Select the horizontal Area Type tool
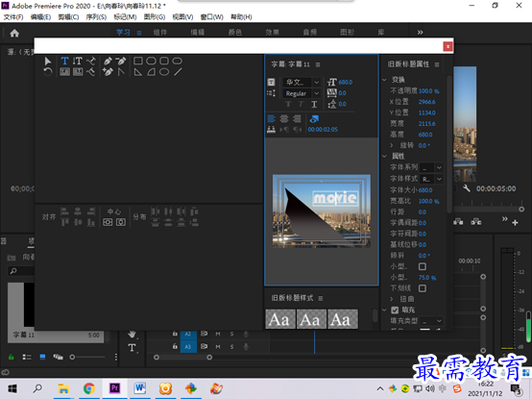 [x=64, y=72]
